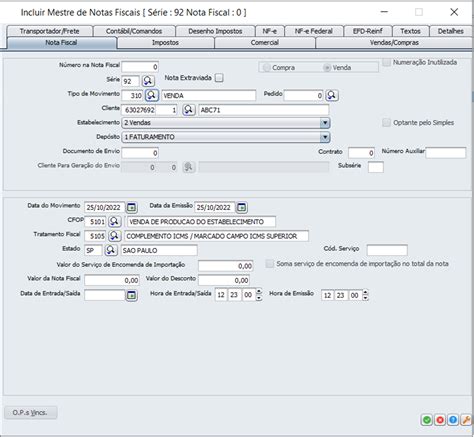
Task: Select the Venda radio button
Action: 327,68
